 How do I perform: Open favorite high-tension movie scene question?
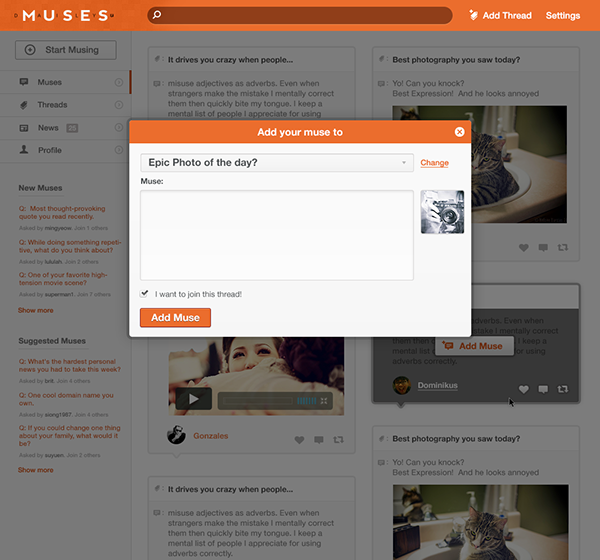coord(63,279)
